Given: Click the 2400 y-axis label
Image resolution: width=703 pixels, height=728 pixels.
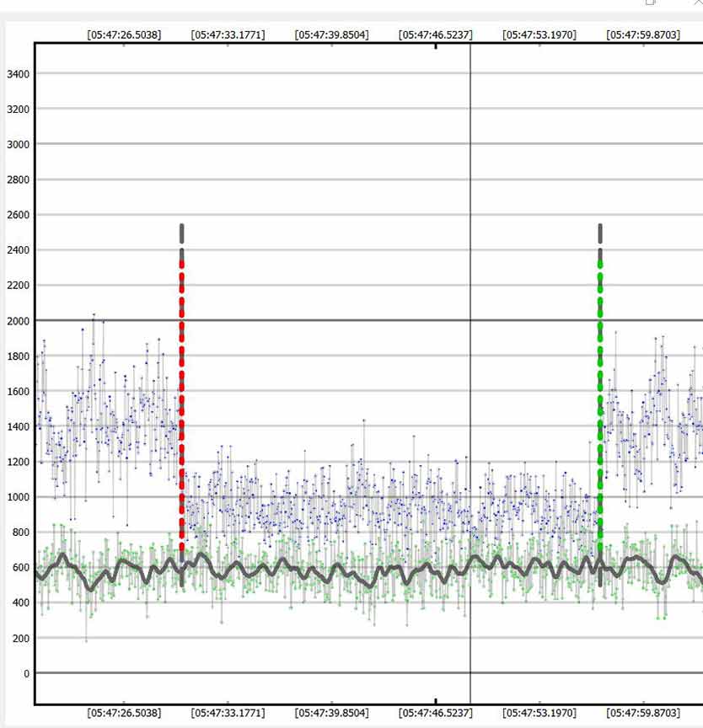Looking at the screenshot, I should [x=18, y=249].
